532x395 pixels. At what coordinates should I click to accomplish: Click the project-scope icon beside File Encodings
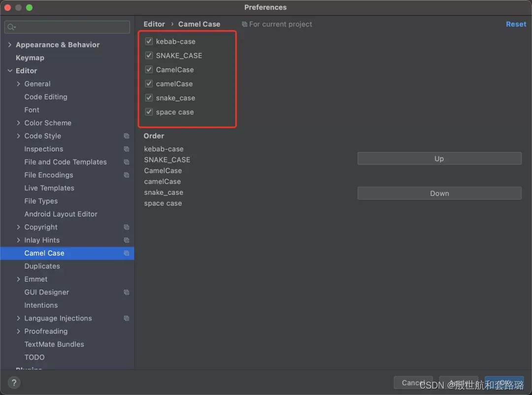click(127, 175)
